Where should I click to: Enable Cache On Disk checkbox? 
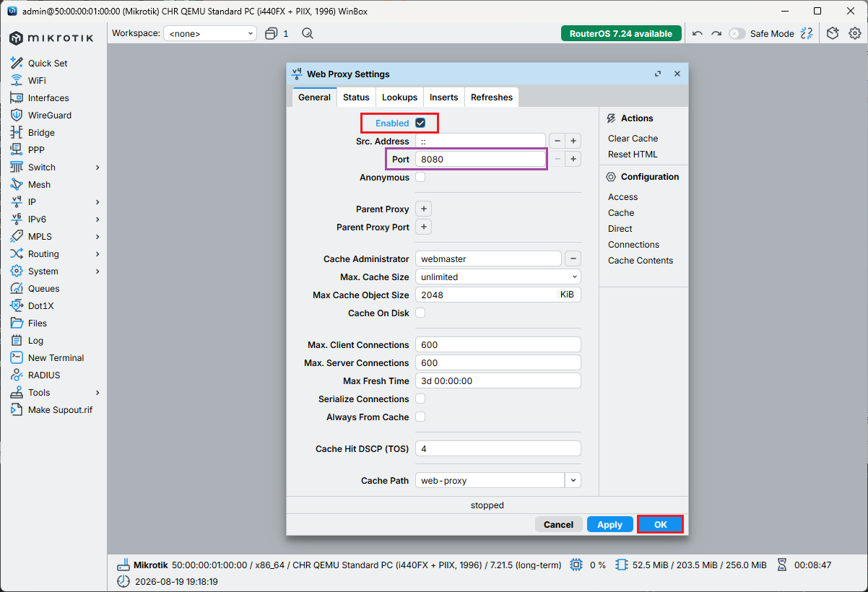coord(420,313)
